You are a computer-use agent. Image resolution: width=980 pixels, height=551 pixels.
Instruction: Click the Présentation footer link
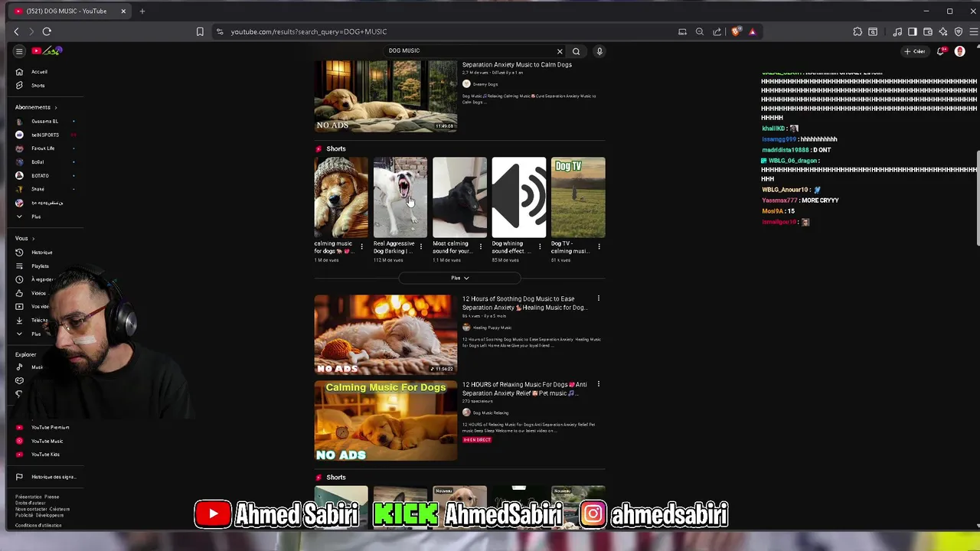[x=28, y=497]
